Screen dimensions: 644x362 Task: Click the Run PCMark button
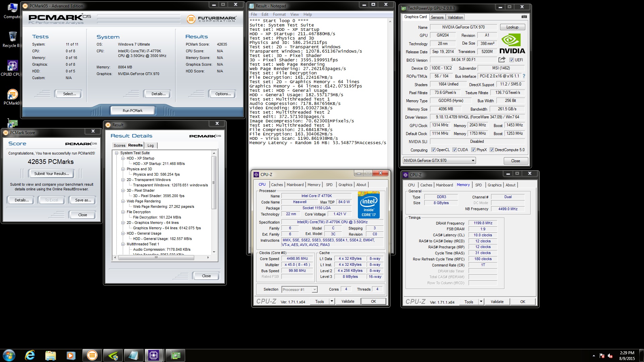click(132, 110)
